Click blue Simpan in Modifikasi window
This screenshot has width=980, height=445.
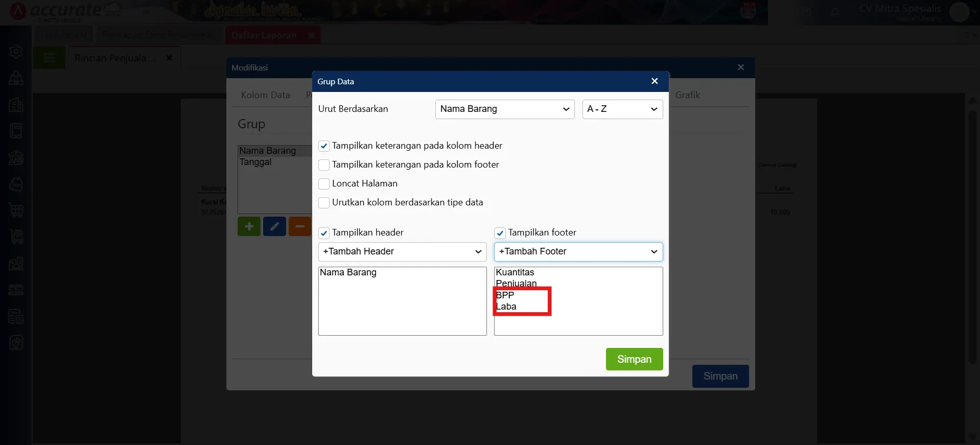pyautogui.click(x=720, y=376)
